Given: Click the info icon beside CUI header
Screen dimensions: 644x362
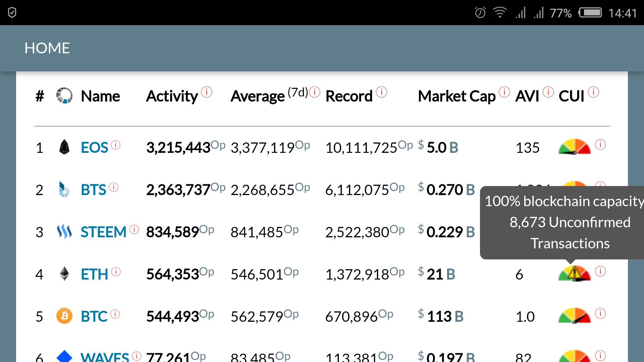Looking at the screenshot, I should pyautogui.click(x=594, y=92).
